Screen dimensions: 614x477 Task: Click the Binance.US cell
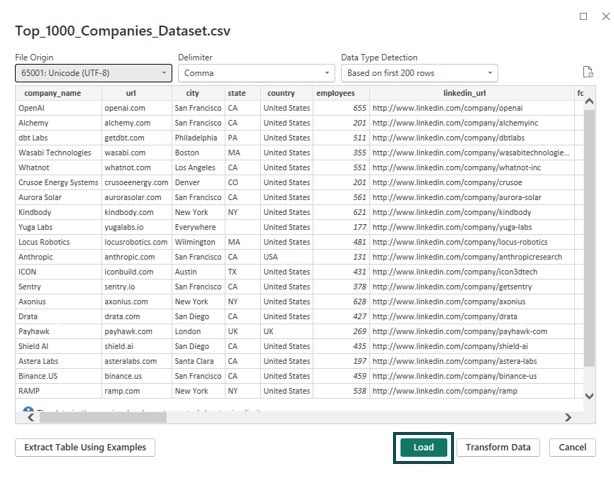point(59,376)
